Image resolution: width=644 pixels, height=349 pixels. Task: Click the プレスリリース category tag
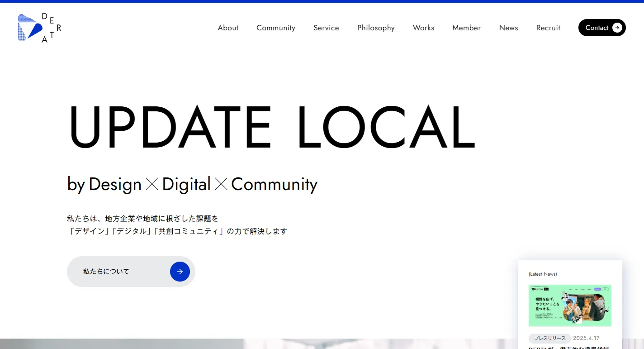click(549, 338)
